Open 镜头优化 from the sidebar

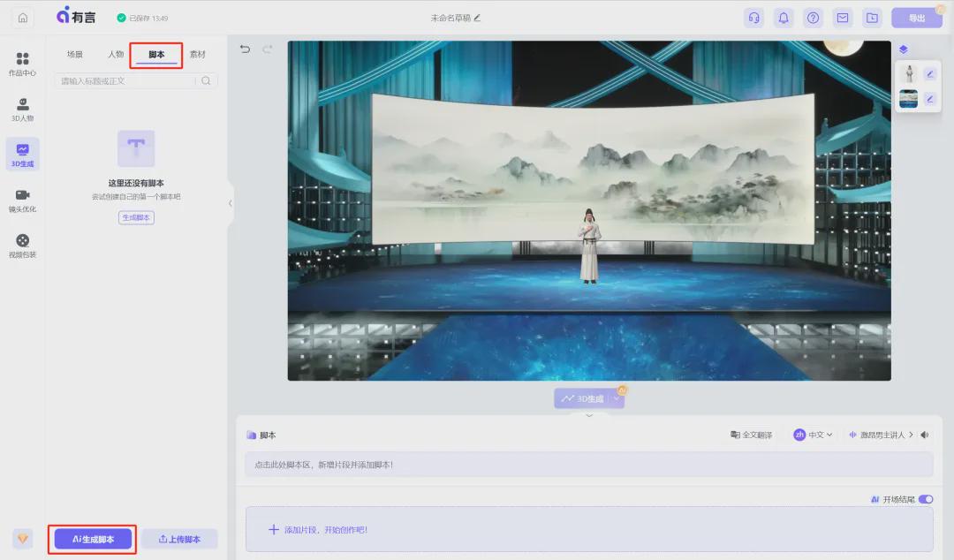[x=22, y=202]
